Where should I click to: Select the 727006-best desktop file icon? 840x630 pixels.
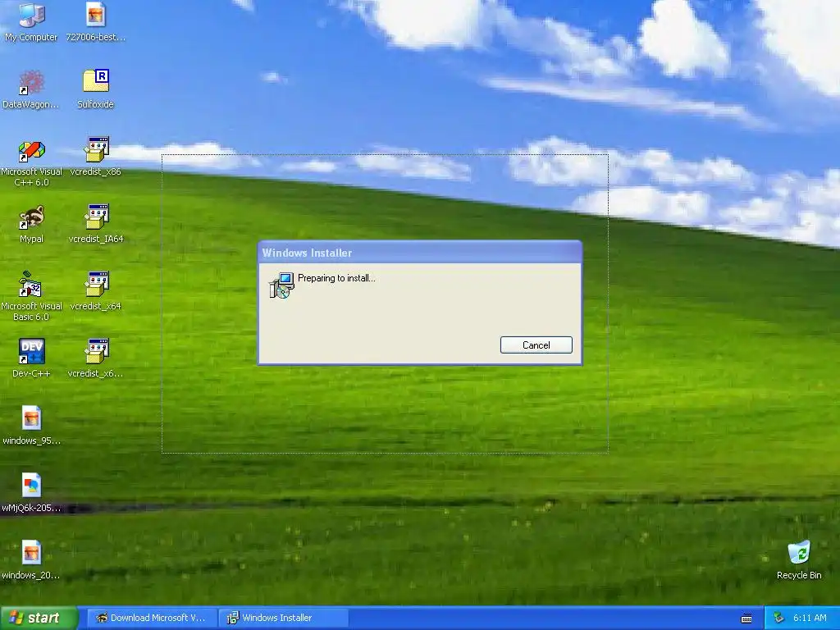95,21
